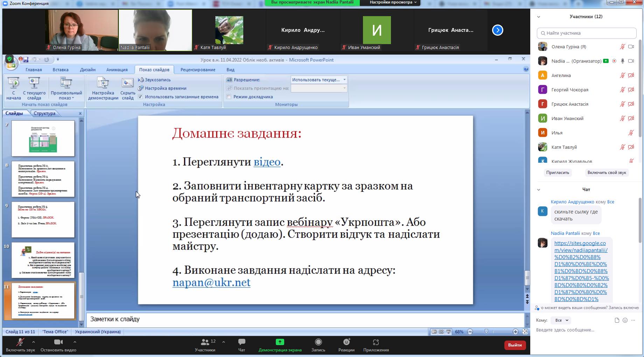
Task: Collapse the Участники panel chevron
Action: 539,17
